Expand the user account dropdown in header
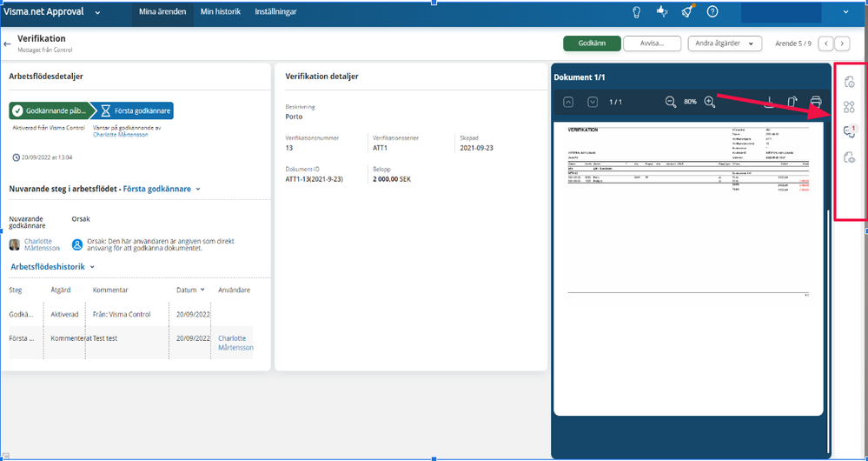This screenshot has height=461, width=868. tap(846, 11)
